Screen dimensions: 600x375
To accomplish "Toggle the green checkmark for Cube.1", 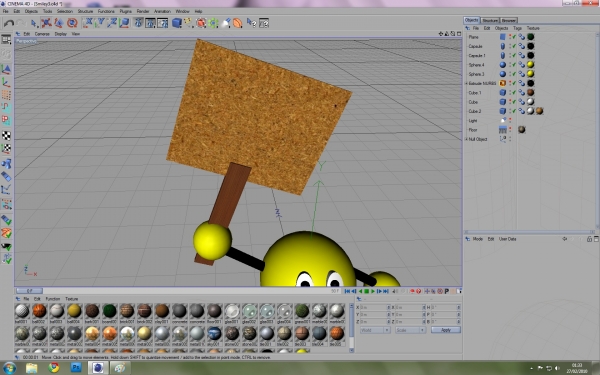I will tap(514, 93).
